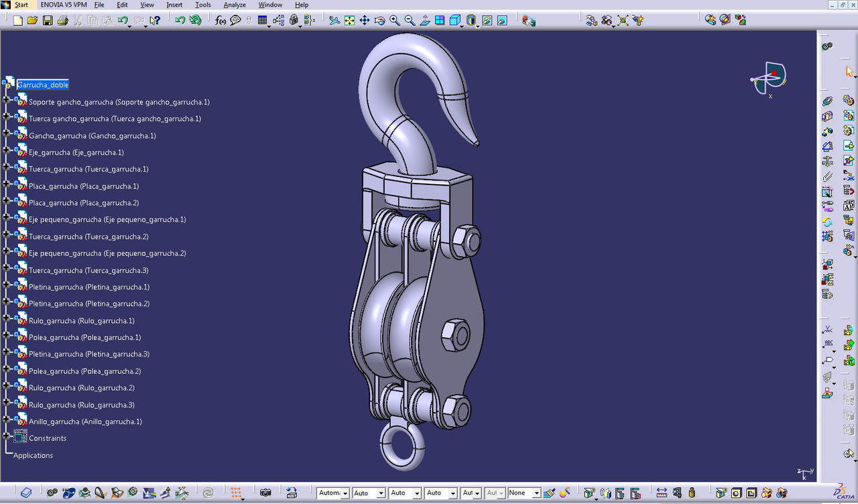Select Polea_garrucha.2 in the tree

pos(84,371)
